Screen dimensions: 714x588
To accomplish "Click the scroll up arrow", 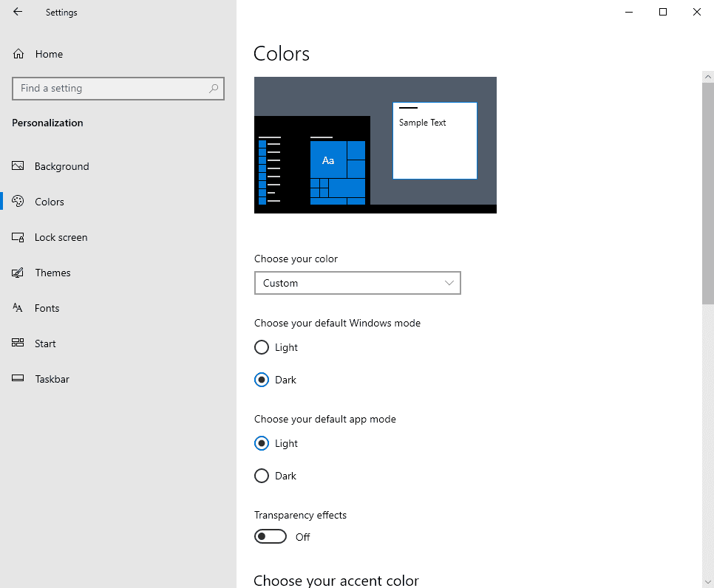I will click(x=707, y=77).
